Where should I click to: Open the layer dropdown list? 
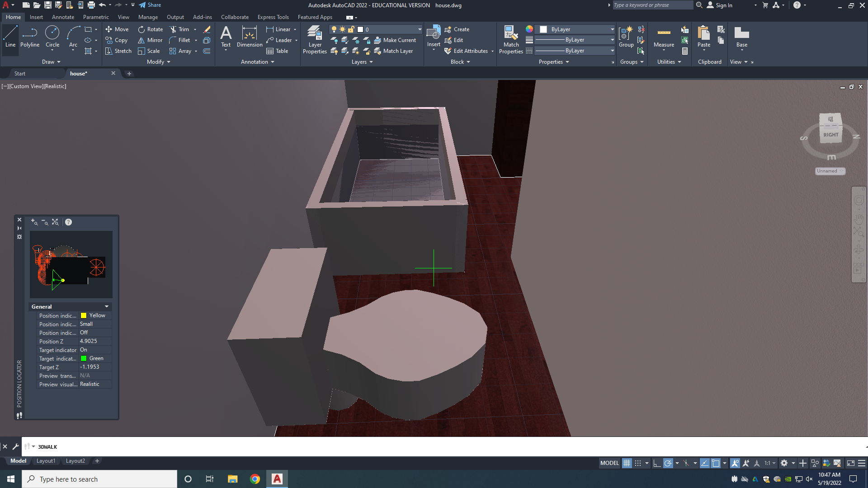[376, 29]
